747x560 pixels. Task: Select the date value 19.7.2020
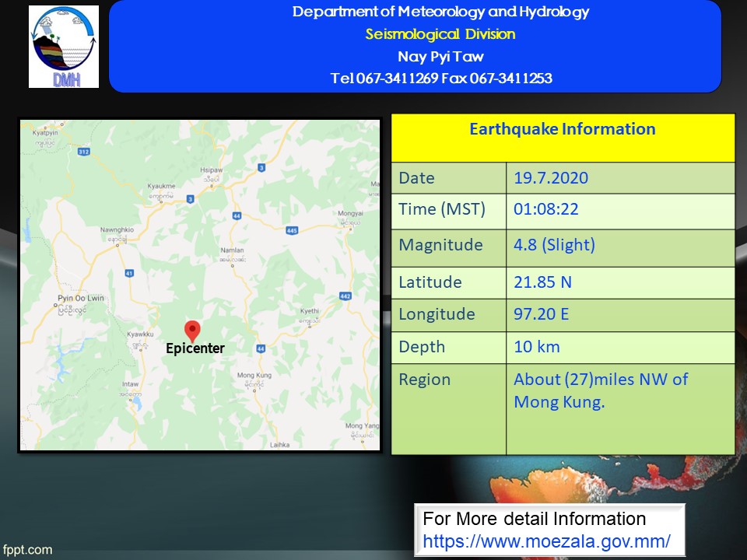point(551,178)
